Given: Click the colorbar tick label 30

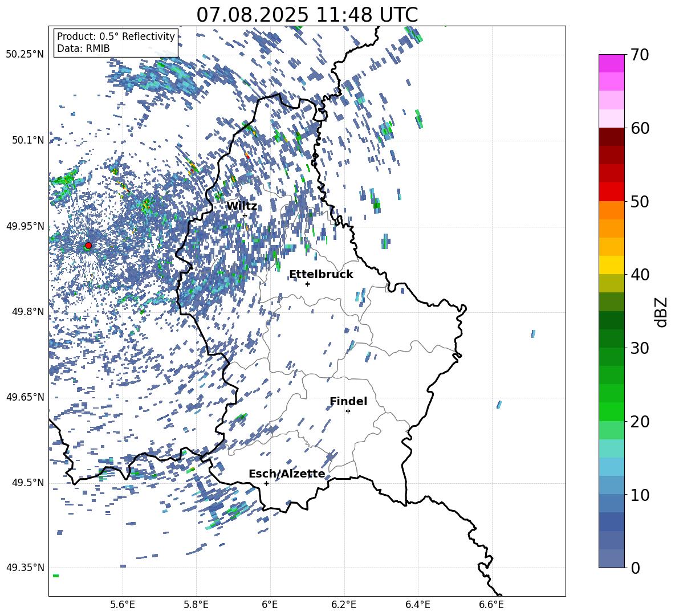Looking at the screenshot, I should [640, 348].
